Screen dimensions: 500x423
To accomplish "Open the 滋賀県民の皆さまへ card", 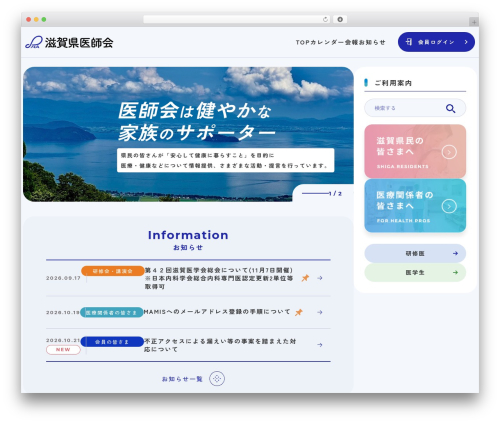I will click(415, 151).
